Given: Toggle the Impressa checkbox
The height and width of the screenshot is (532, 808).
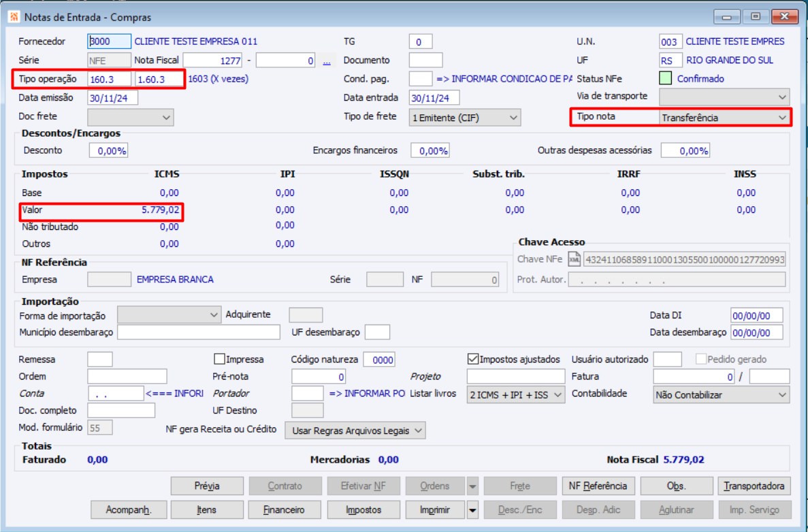Looking at the screenshot, I should [x=219, y=359].
